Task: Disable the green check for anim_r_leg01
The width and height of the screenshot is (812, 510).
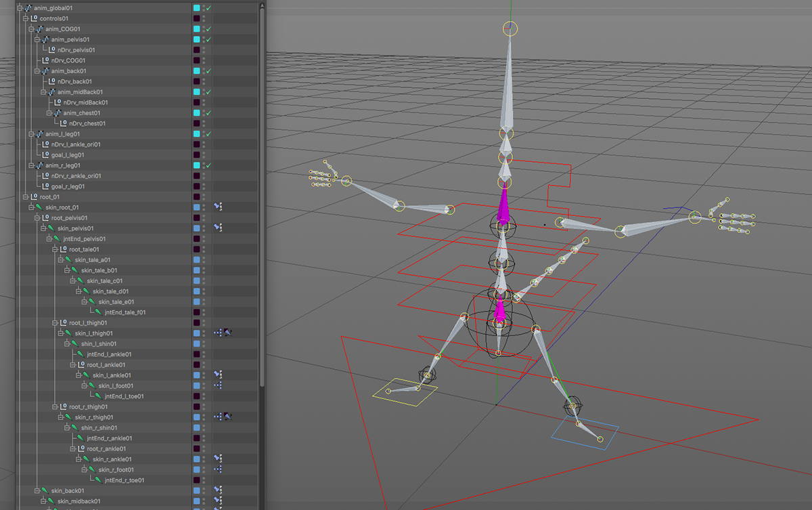Action: coord(209,165)
